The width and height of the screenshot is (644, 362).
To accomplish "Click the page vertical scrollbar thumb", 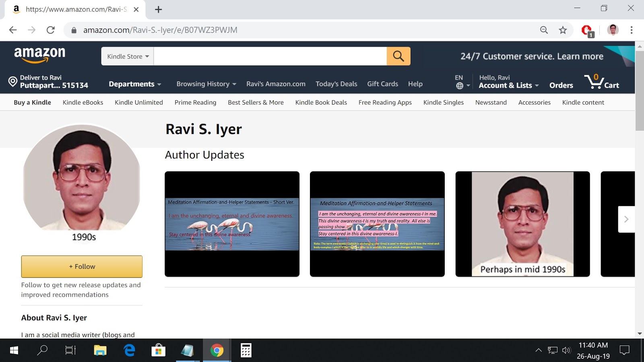I will coord(640,90).
